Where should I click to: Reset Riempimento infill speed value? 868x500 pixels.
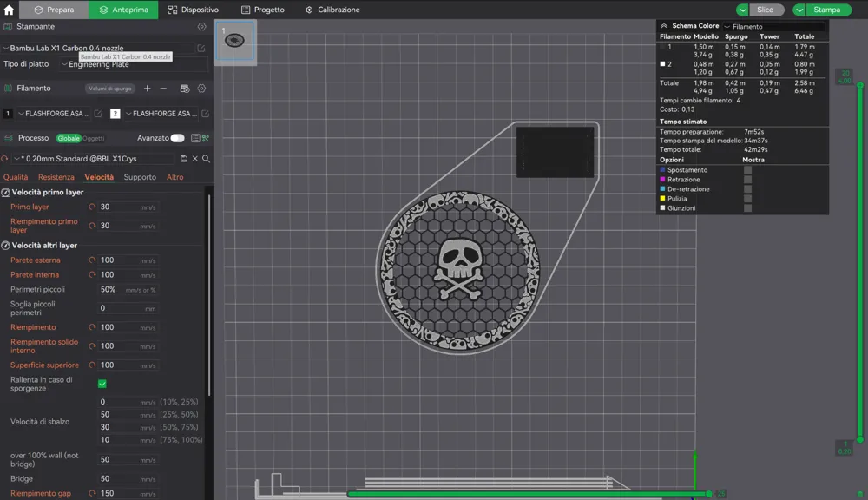click(x=93, y=326)
